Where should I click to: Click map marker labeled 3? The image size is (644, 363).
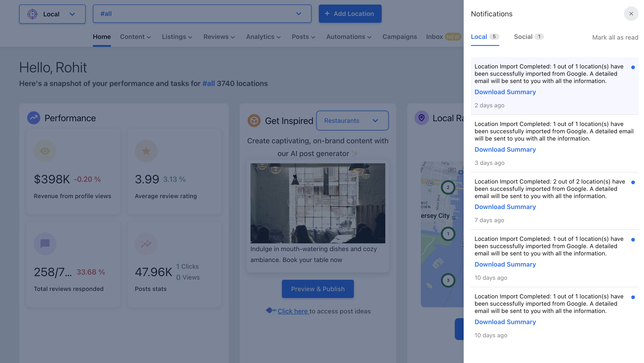tap(448, 280)
